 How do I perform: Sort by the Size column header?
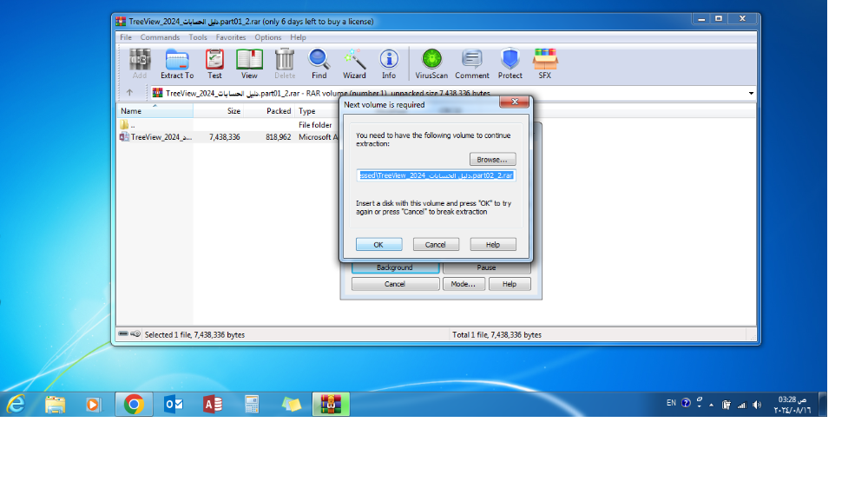pos(219,111)
